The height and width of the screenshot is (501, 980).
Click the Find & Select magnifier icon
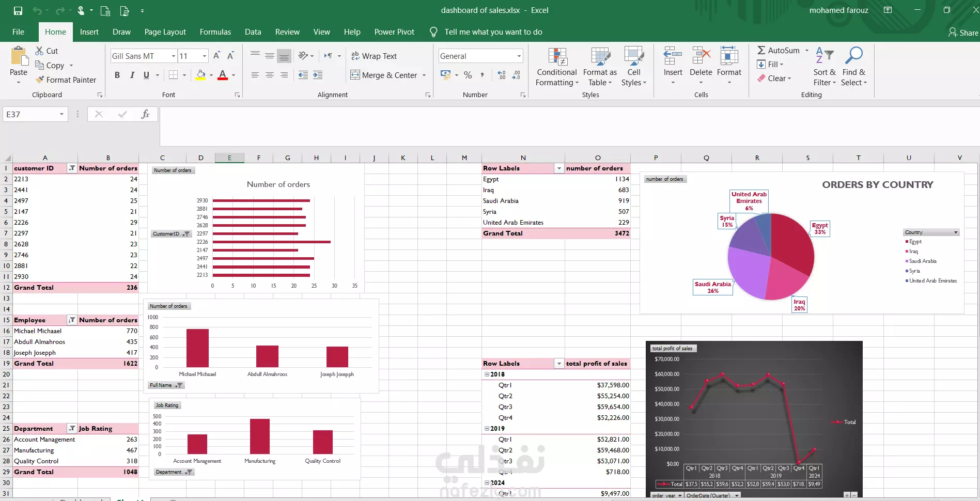[x=853, y=56]
